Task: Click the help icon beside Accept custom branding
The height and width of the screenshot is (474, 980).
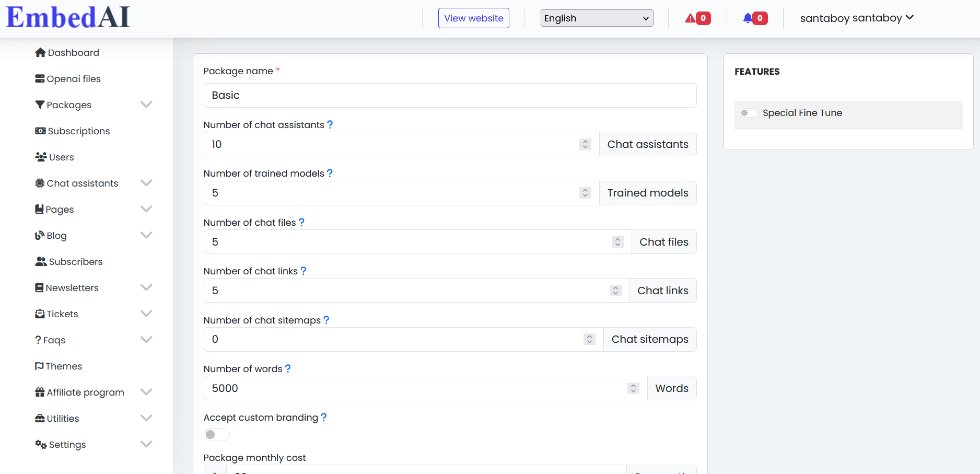Action: pos(324,418)
